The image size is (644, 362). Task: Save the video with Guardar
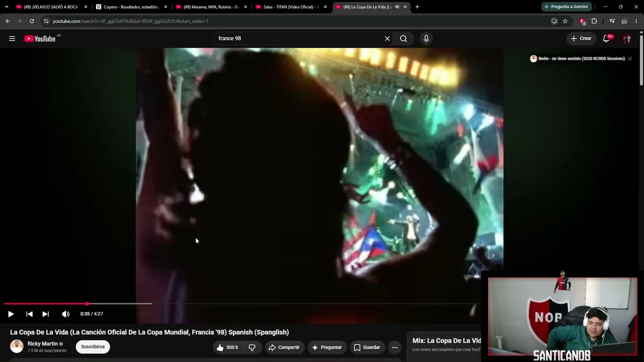tap(367, 347)
